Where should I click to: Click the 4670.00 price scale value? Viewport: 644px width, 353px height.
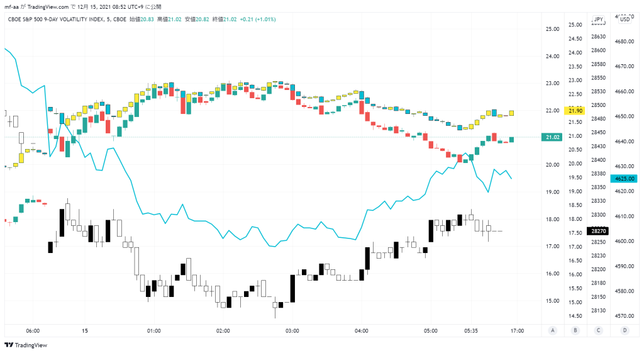coord(625,66)
